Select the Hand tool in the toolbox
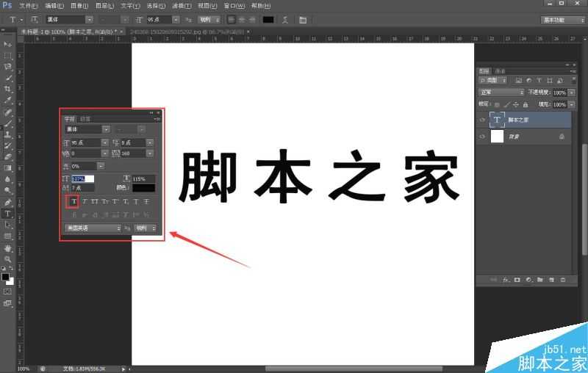Viewport: 588px width, 373px height. coord(8,248)
